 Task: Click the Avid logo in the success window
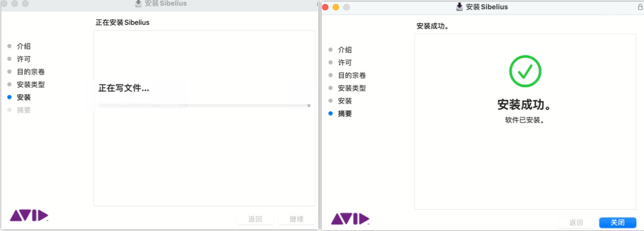(x=350, y=219)
